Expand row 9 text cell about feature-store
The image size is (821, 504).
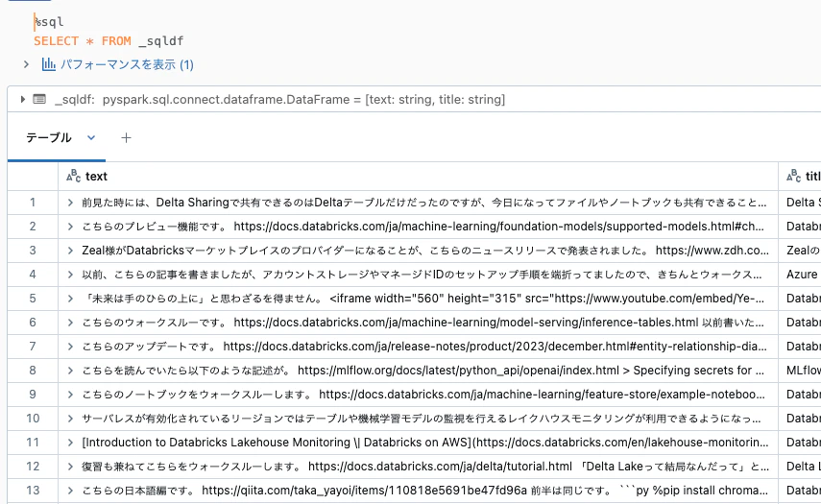(70, 395)
